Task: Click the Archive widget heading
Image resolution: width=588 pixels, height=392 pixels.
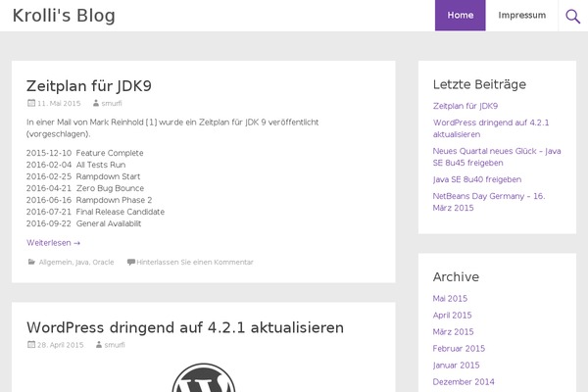Action: click(456, 276)
